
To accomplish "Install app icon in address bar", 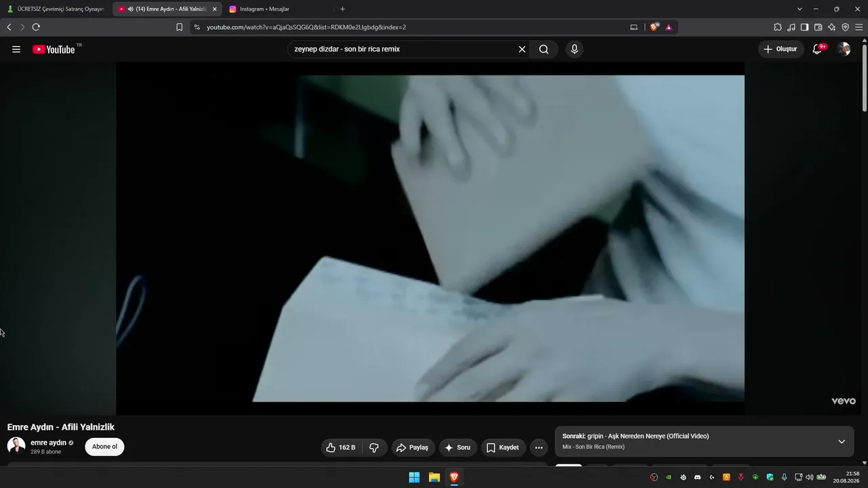I will pos(634,27).
